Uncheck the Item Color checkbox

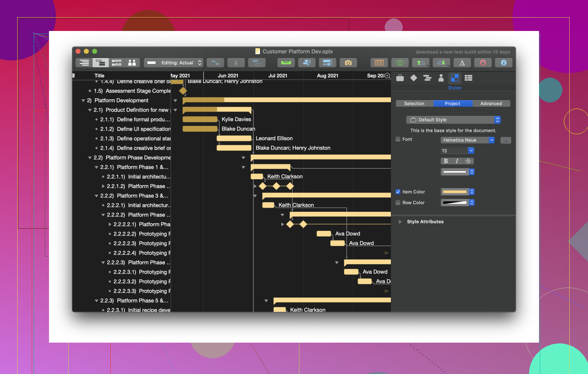(398, 192)
